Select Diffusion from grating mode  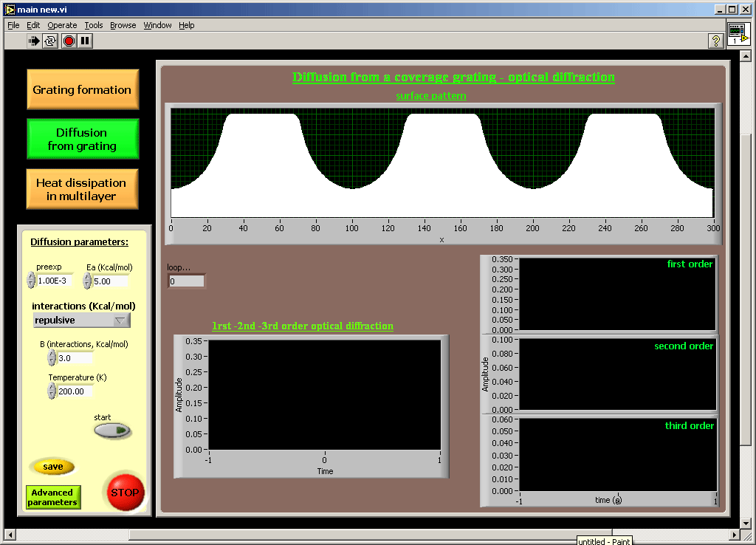[83, 139]
